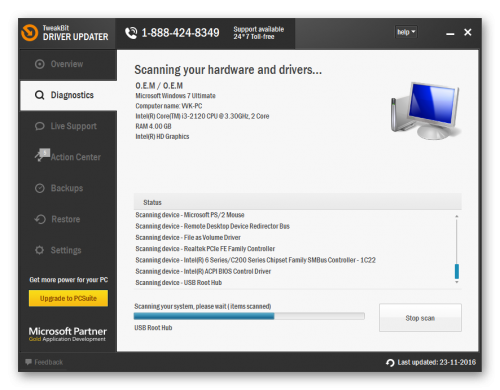
Task: Click the Backups clock icon
Action: (40, 188)
